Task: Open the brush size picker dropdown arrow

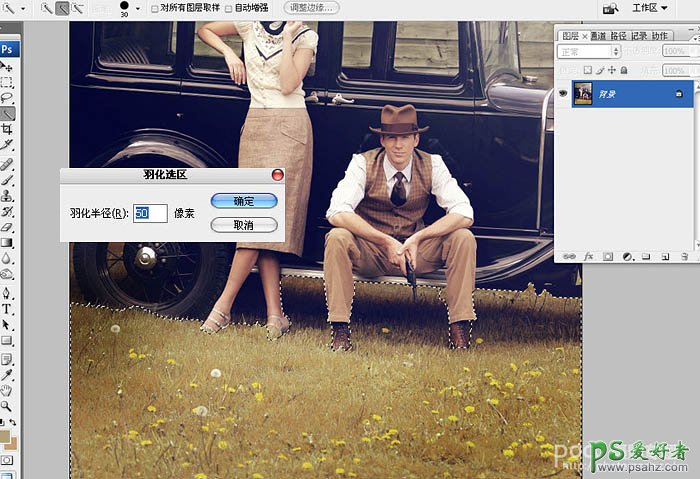Action: 137,8
